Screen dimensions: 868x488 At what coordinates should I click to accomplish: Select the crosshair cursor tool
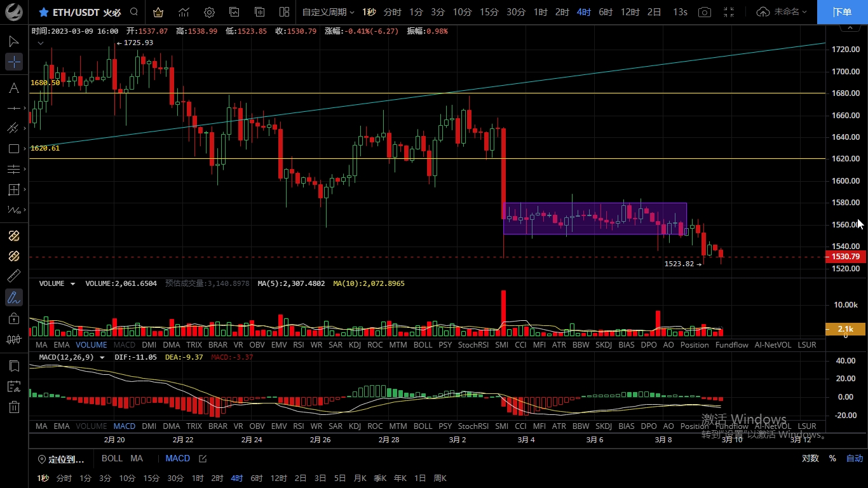(14, 62)
